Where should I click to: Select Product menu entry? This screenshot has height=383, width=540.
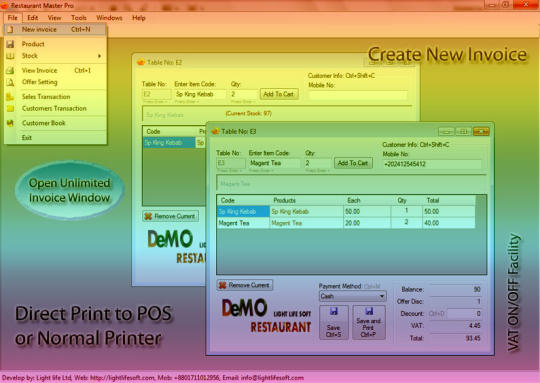pos(55,44)
